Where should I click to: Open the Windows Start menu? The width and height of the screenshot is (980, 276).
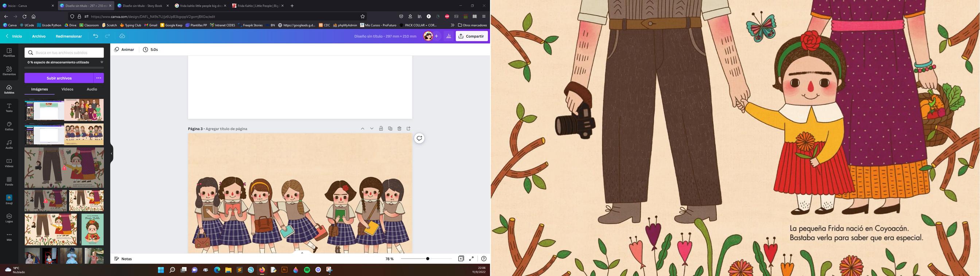[161, 270]
